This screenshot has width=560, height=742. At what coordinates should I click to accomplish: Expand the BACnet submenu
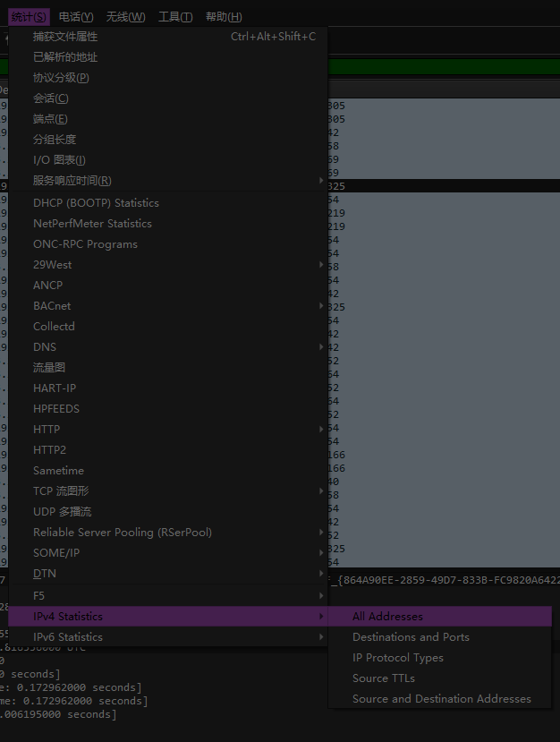52,306
